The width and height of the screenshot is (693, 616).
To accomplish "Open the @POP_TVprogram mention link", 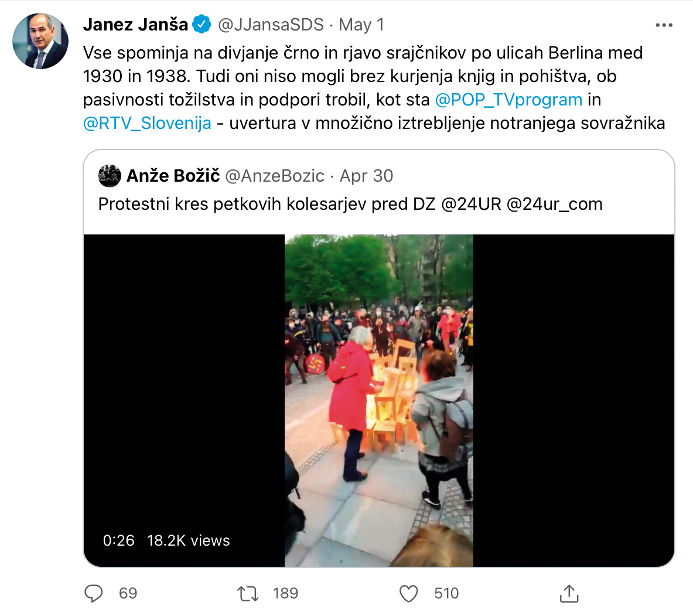I will point(508,100).
